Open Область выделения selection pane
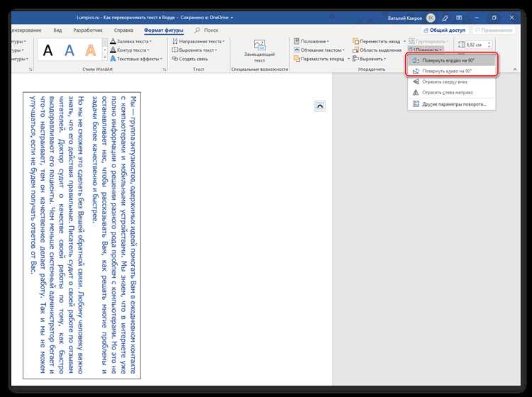532x397 pixels. coord(377,50)
